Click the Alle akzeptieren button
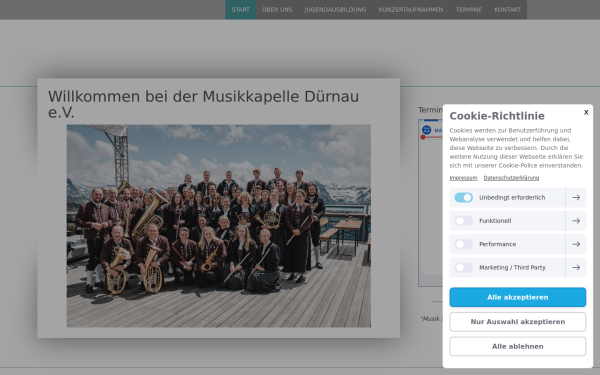Image resolution: width=600 pixels, height=375 pixels. [517, 297]
